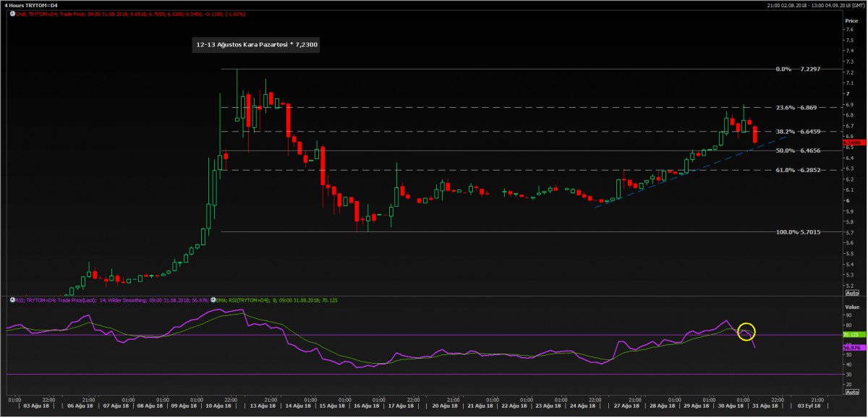Click the "10 Ağu 18" date label
Screen dimensions: 868x418
coord(218,406)
